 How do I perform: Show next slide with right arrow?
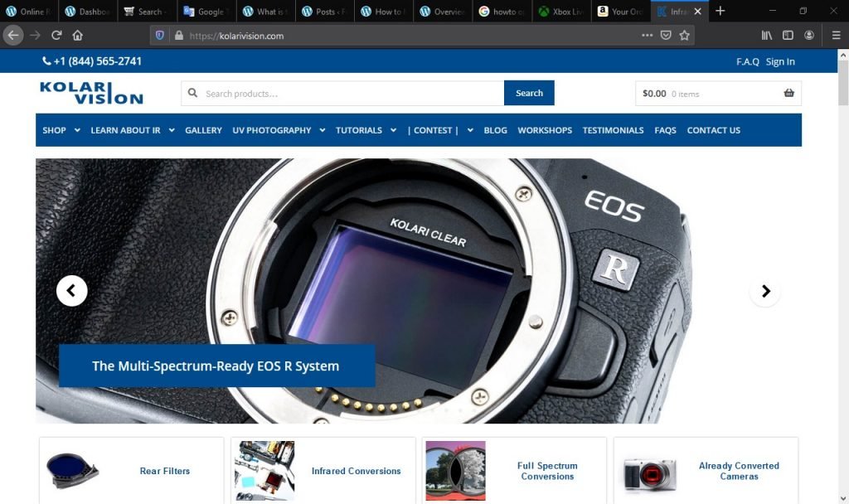click(x=765, y=291)
